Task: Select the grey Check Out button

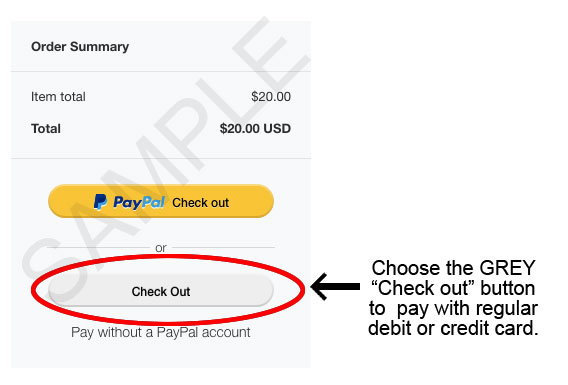Action: 161,291
